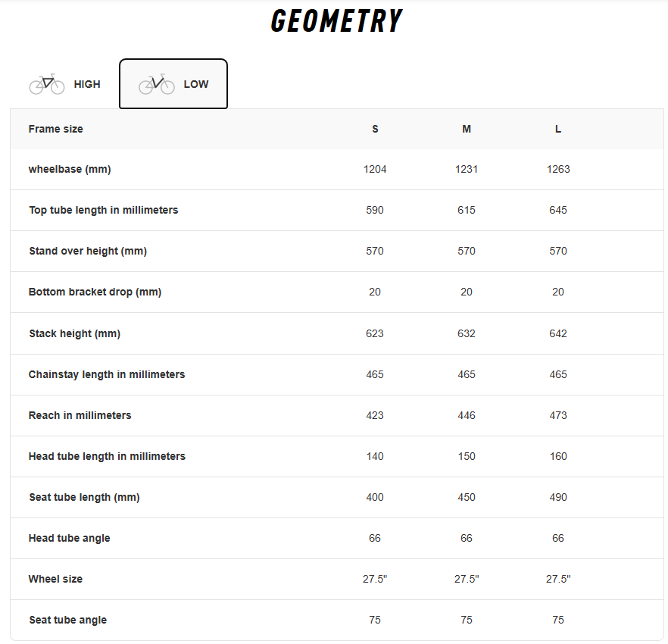Click the Chainstay length row label
The width and height of the screenshot is (668, 644).
[107, 374]
